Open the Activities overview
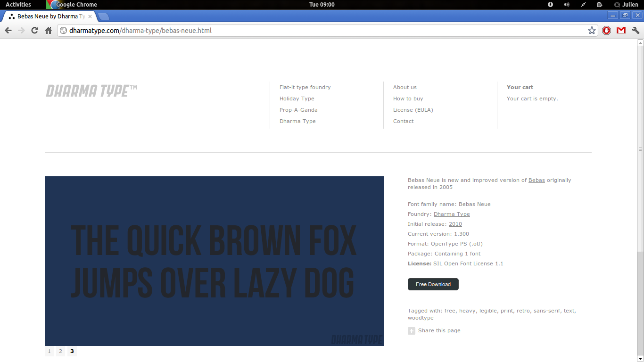 tap(18, 5)
